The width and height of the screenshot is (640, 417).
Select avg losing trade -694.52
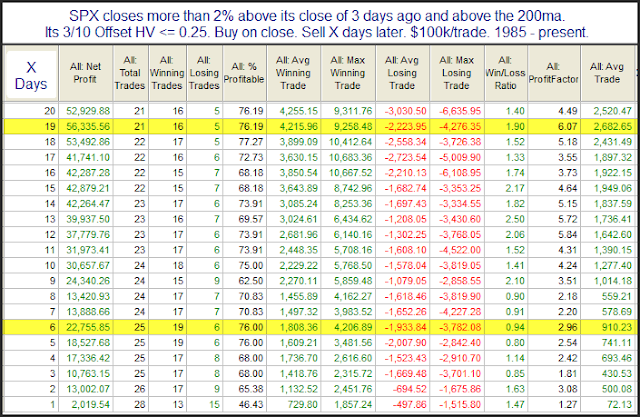coord(409,389)
